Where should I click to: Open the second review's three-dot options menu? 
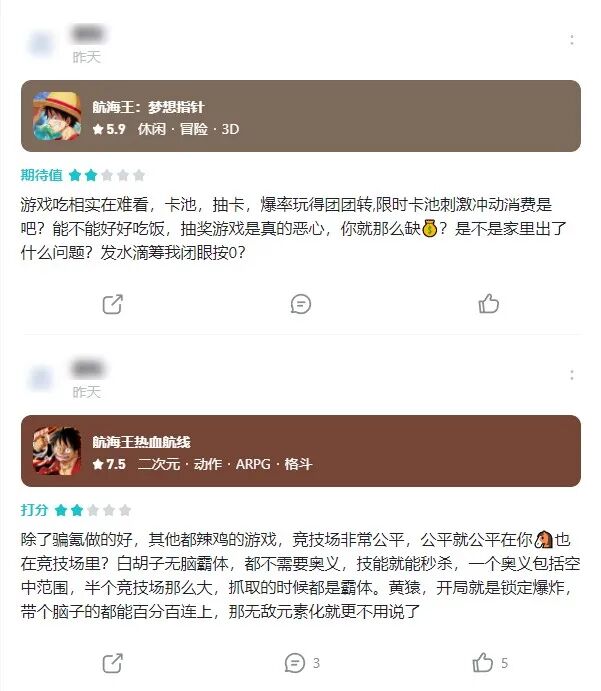click(x=571, y=375)
